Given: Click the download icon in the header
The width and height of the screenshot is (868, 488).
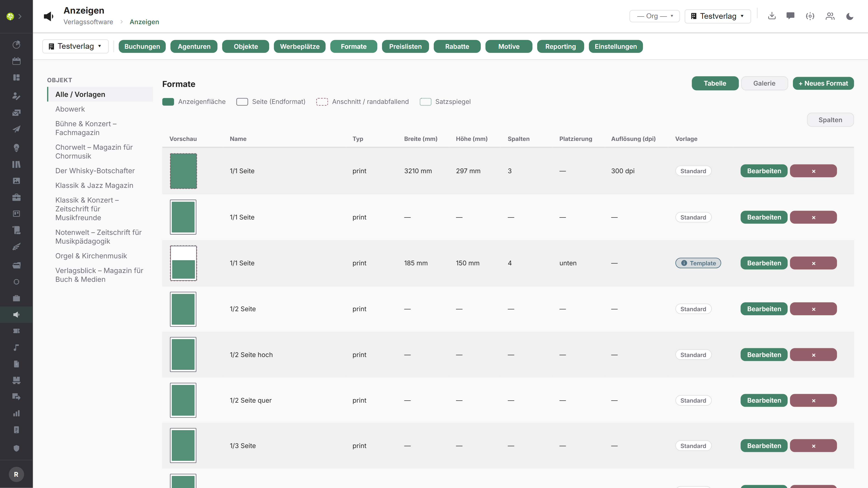Looking at the screenshot, I should (x=772, y=16).
